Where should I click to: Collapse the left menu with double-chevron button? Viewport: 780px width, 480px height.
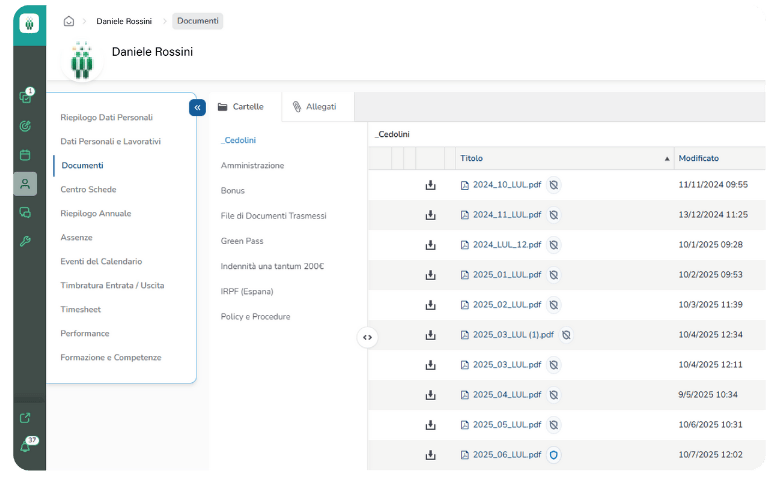point(197,107)
